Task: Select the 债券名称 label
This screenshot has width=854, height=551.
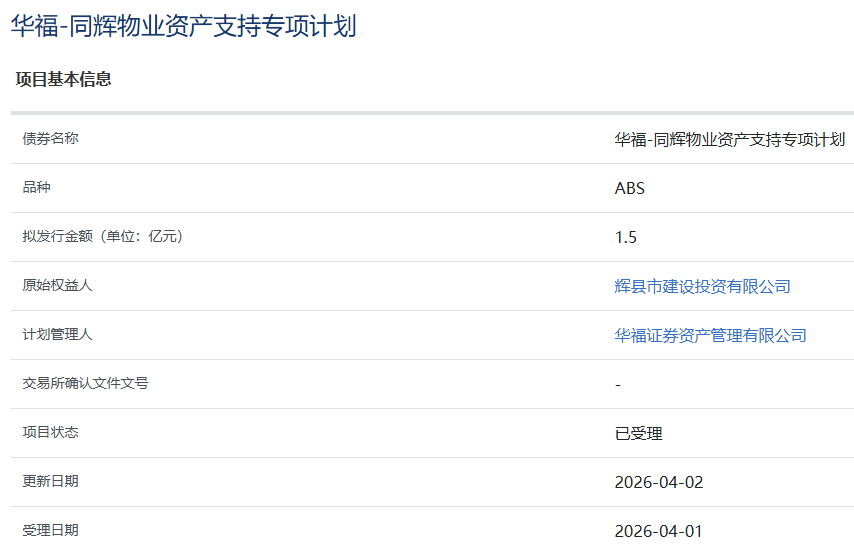Action: 51,138
